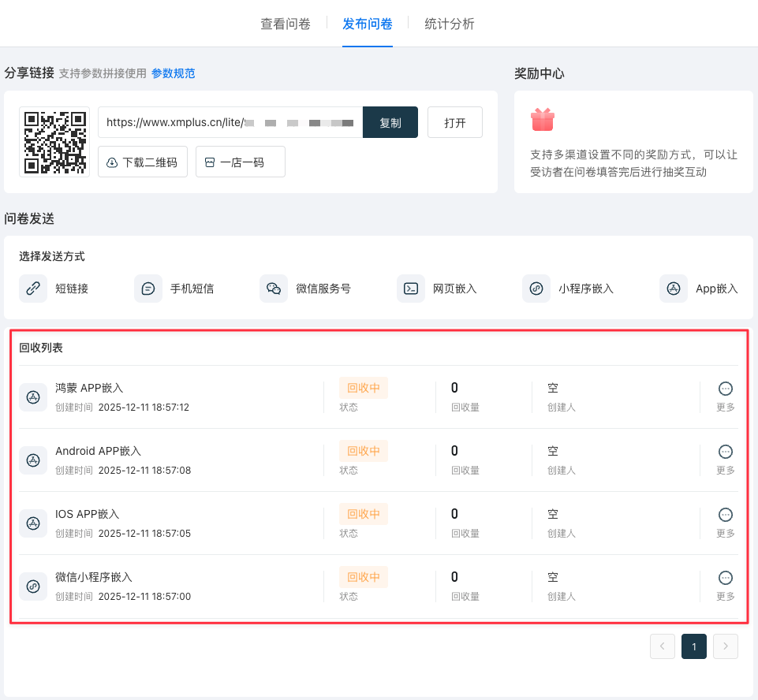Click the web embed (网页嵌入) icon

[411, 289]
